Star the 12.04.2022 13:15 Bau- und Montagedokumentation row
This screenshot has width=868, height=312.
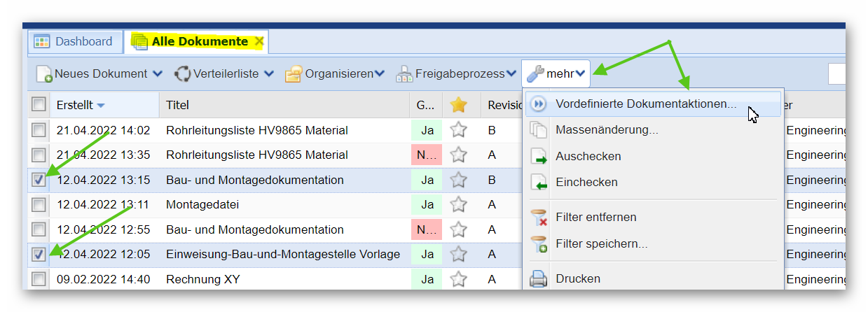click(x=459, y=179)
